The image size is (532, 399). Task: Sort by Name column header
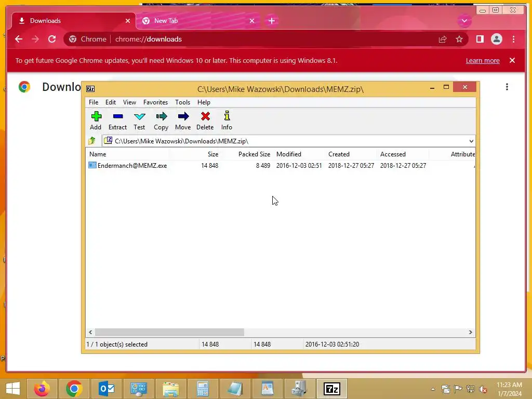click(128, 154)
